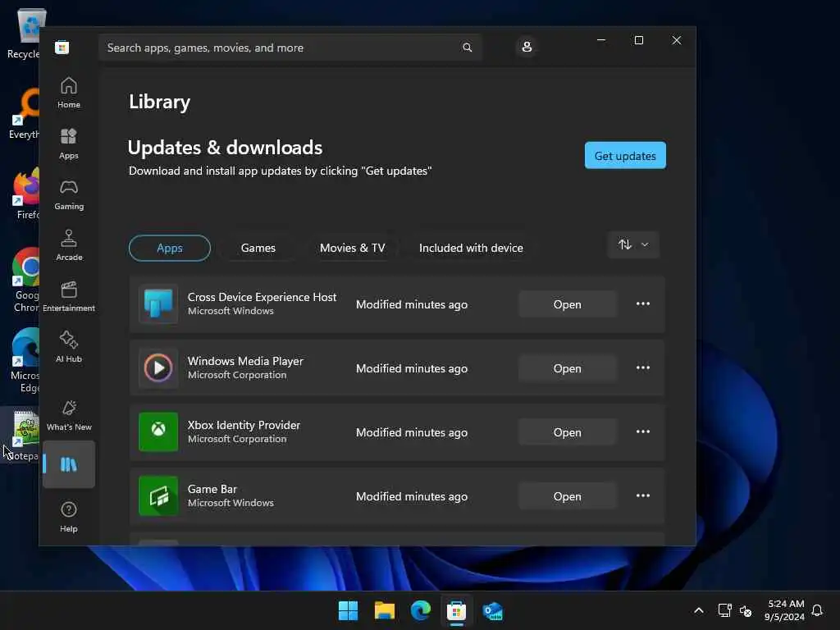Open the Entertainment section
The width and height of the screenshot is (840, 630).
click(x=69, y=296)
